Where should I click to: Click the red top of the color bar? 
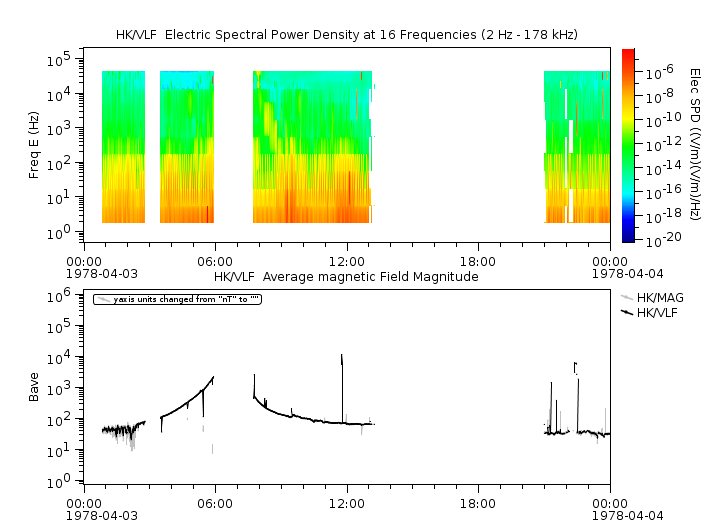627,54
